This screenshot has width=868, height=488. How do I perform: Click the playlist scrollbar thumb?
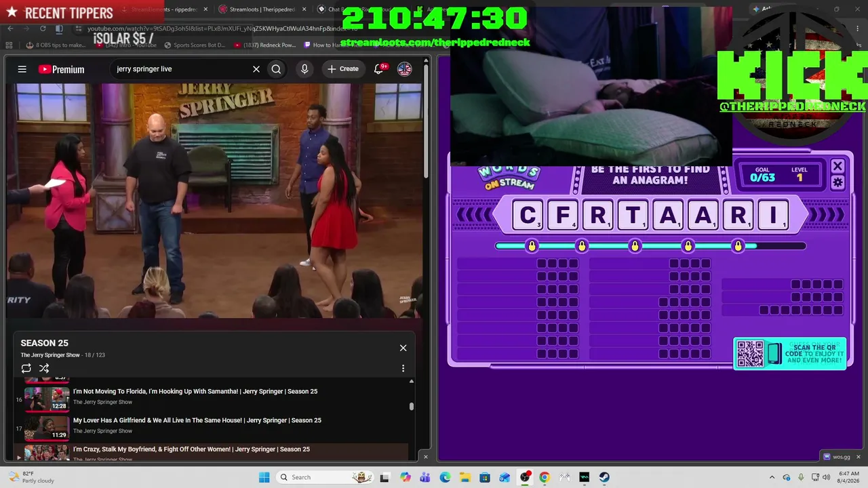[411, 407]
